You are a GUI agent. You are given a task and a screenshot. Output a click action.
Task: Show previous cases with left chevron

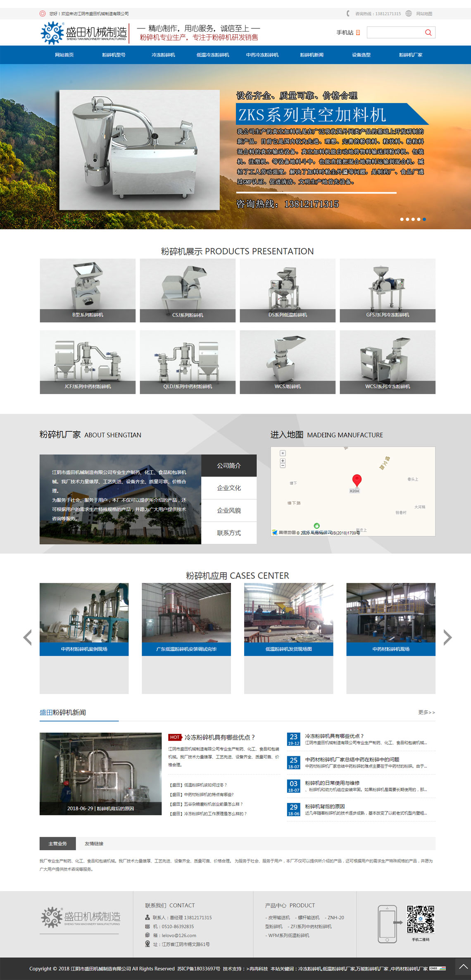click(x=28, y=637)
